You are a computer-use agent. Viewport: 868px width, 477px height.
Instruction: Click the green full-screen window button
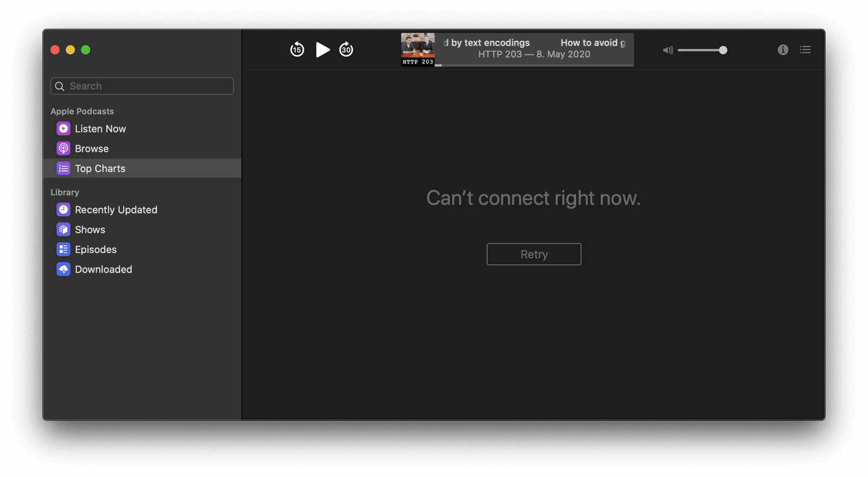click(x=86, y=50)
